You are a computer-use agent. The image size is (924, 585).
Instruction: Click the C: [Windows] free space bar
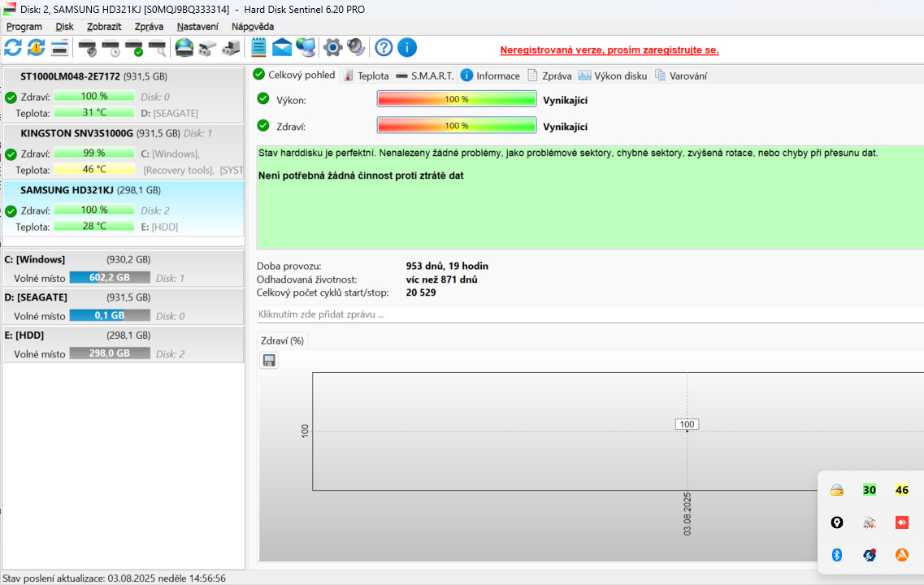[109, 278]
